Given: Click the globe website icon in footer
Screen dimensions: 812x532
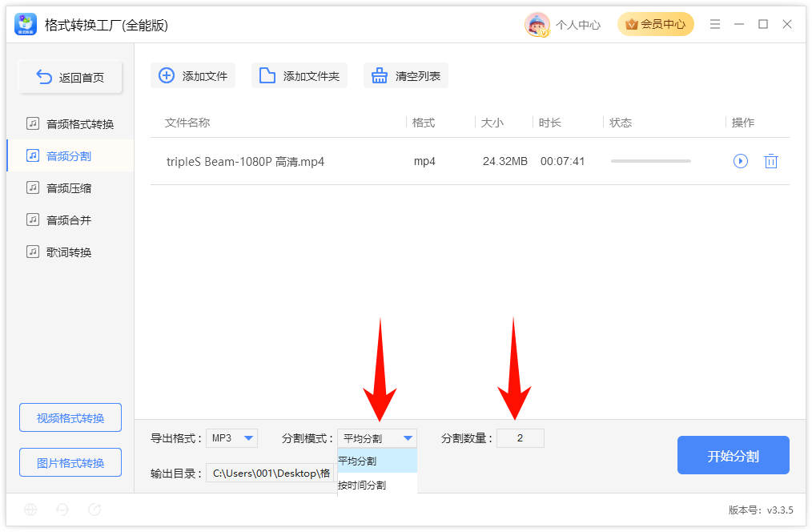Looking at the screenshot, I should click(30, 510).
